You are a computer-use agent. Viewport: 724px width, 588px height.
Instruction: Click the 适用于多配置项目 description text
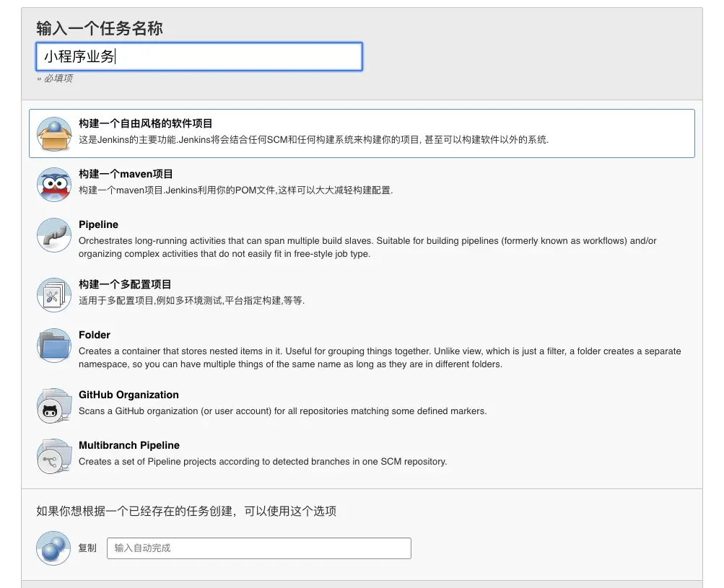tap(191, 301)
